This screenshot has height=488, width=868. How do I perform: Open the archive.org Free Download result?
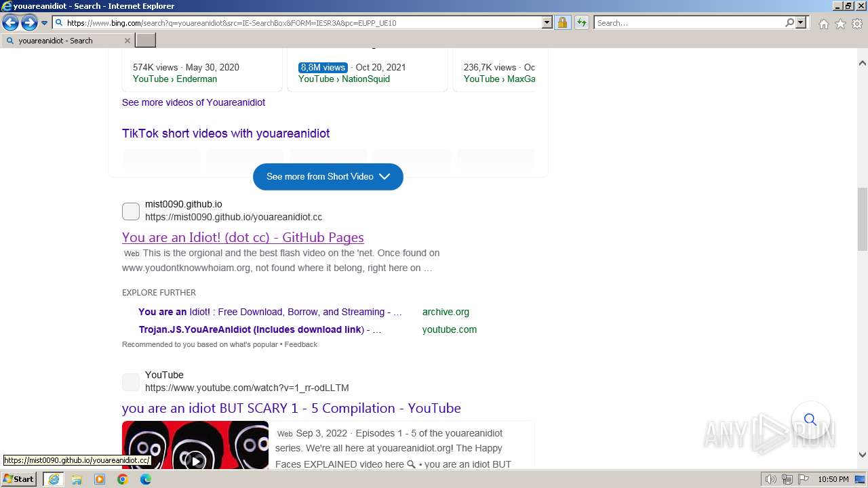[270, 312]
